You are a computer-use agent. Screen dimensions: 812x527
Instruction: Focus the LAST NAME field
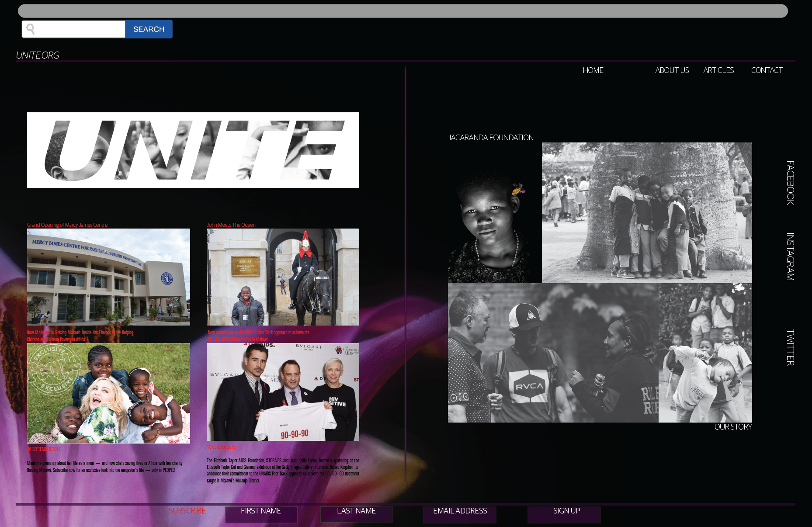(x=356, y=514)
